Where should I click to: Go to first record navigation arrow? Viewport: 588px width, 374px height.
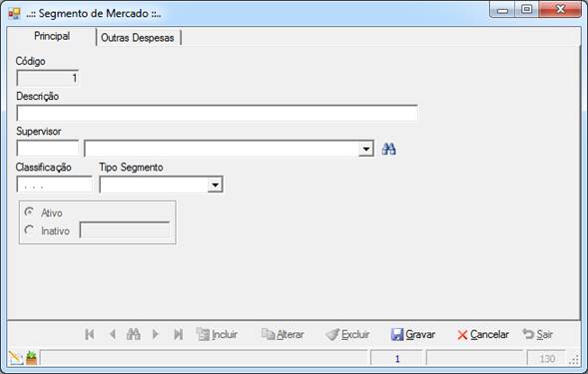tap(90, 334)
